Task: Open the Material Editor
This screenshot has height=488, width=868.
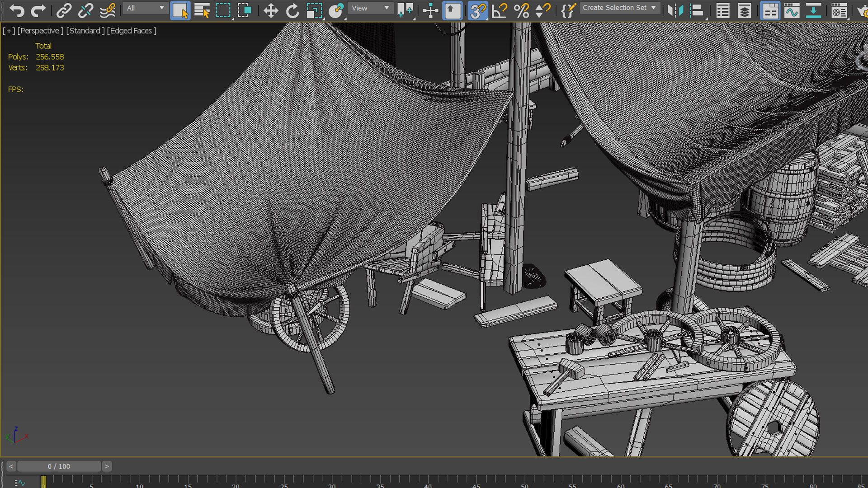Action: [840, 10]
